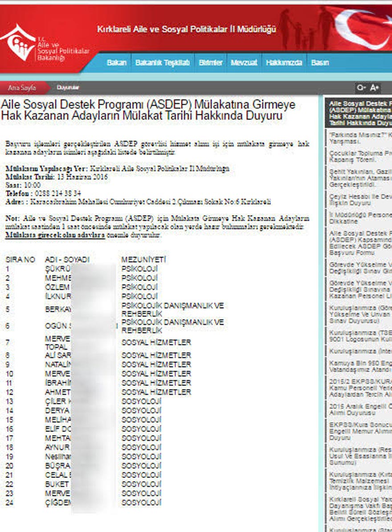The image size is (392, 532).
Task: Open the Basın menu
Action: pyautogui.click(x=320, y=63)
